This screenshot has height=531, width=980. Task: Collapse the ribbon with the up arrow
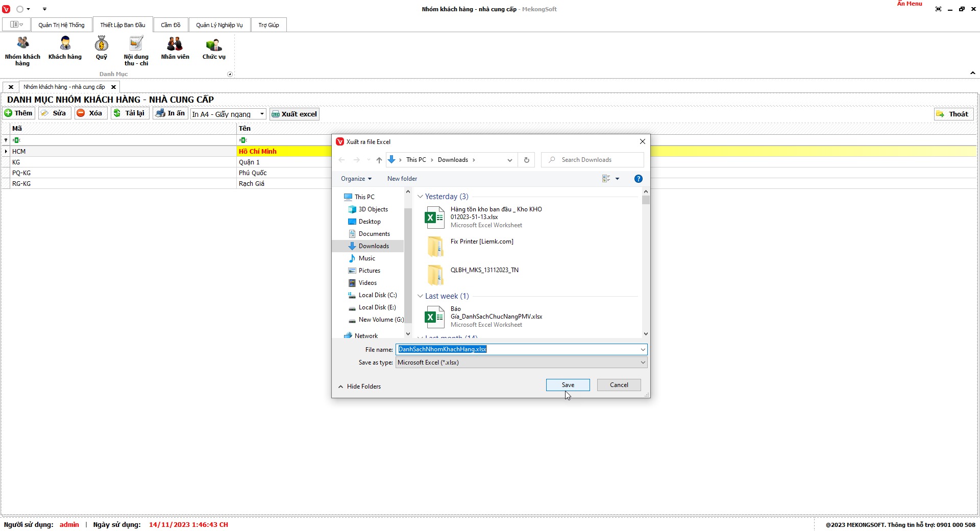tap(973, 74)
